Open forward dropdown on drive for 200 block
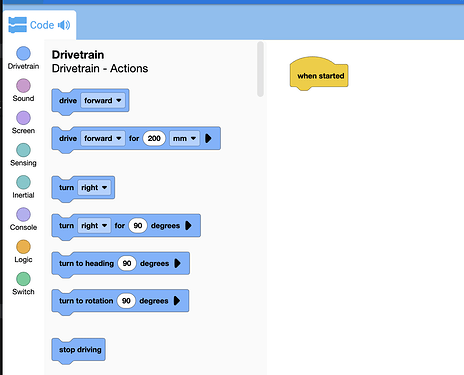This screenshot has width=464, height=375. [x=103, y=138]
